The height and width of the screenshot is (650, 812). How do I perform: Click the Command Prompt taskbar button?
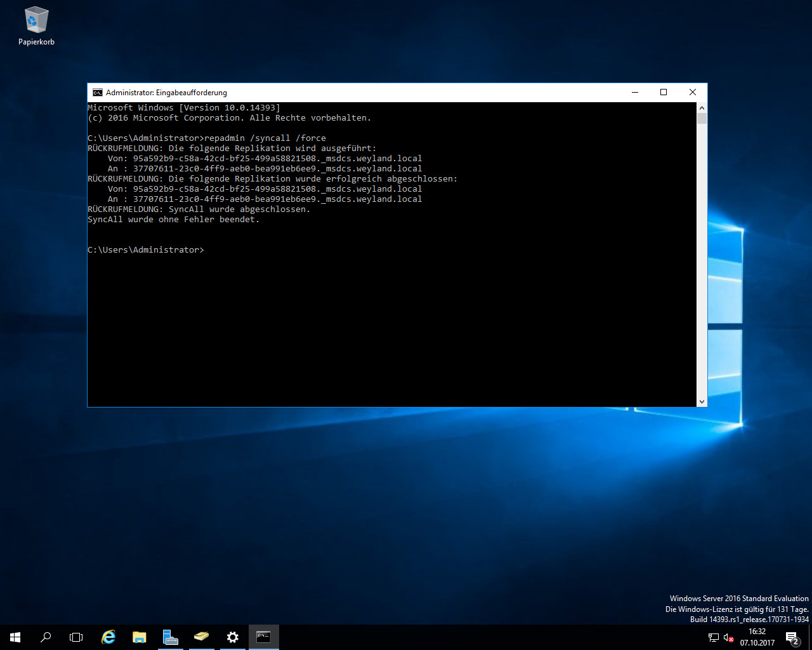coord(263,637)
